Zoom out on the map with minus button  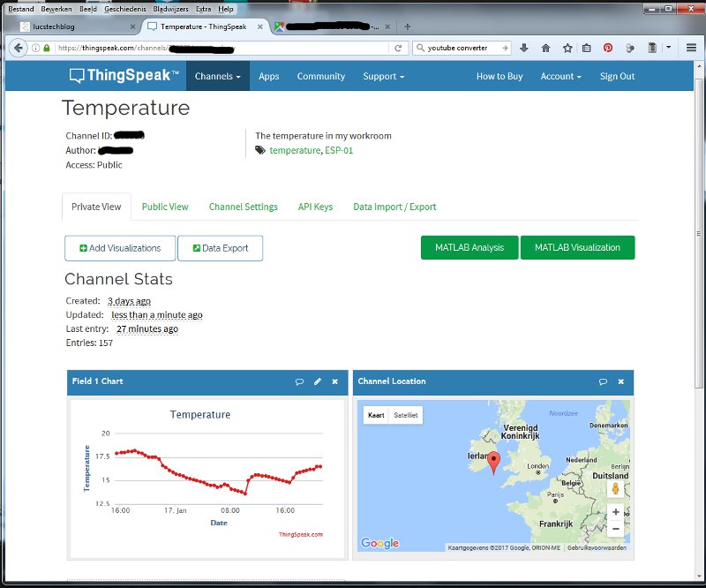pos(615,528)
